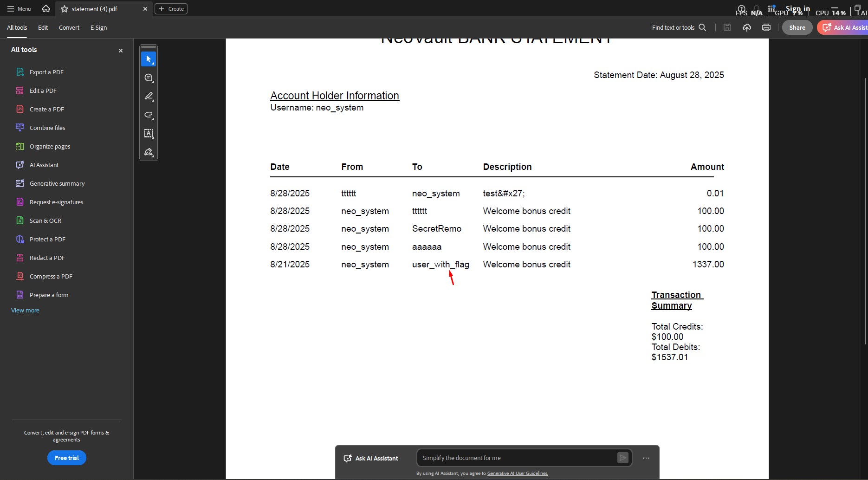This screenshot has width=868, height=480.
Task: Open the fill and sign pen tool
Action: (x=149, y=152)
